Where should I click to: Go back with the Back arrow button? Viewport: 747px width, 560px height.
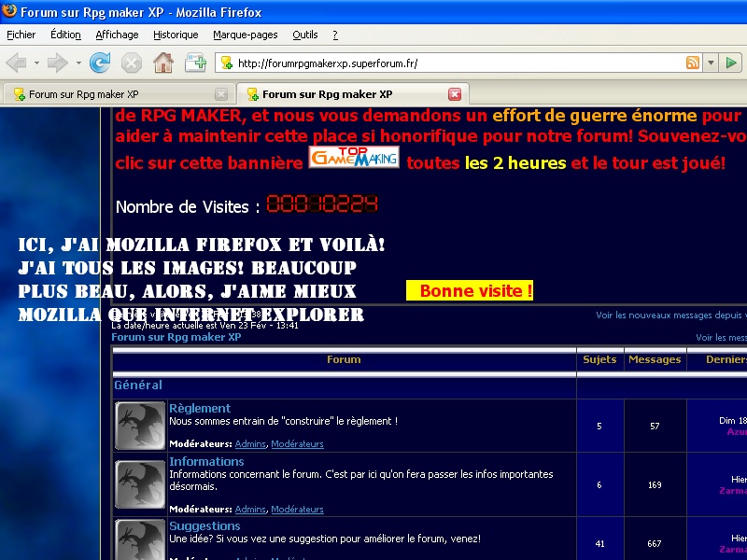pos(17,63)
